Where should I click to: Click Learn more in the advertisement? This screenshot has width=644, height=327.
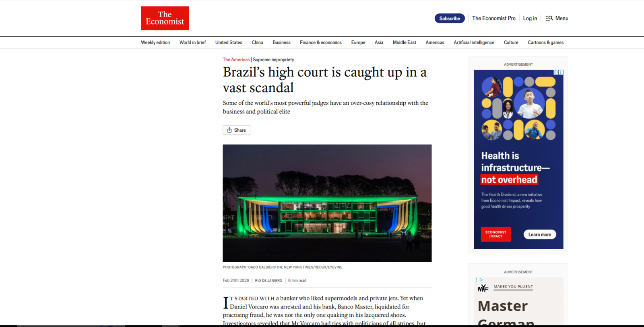539,234
